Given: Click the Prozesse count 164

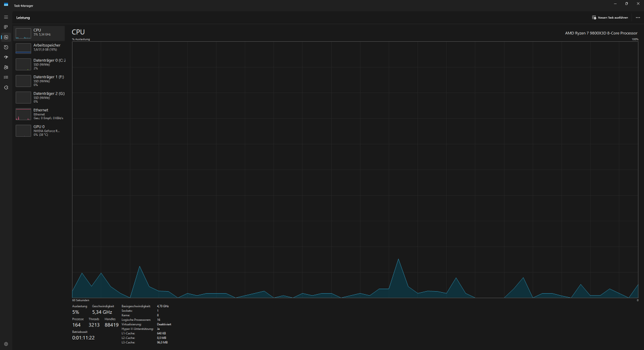Looking at the screenshot, I should tap(76, 325).
